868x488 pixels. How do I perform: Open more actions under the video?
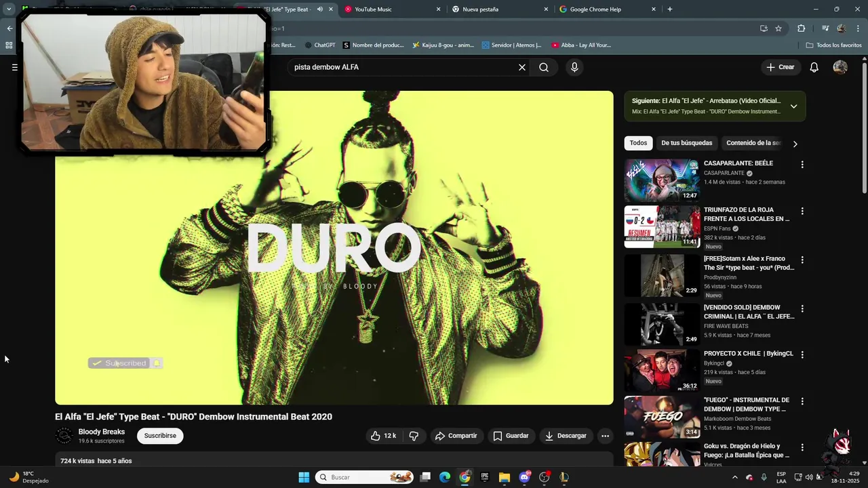coord(605,436)
